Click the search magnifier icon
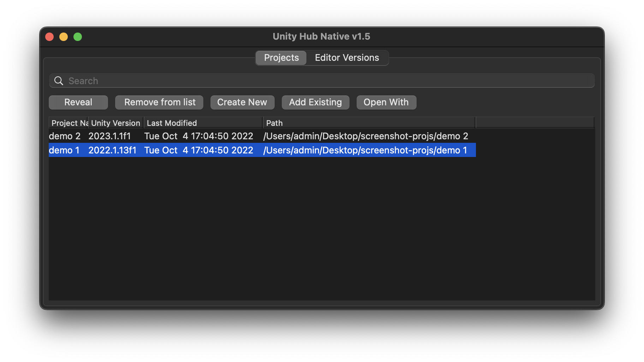The width and height of the screenshot is (644, 362). (58, 81)
